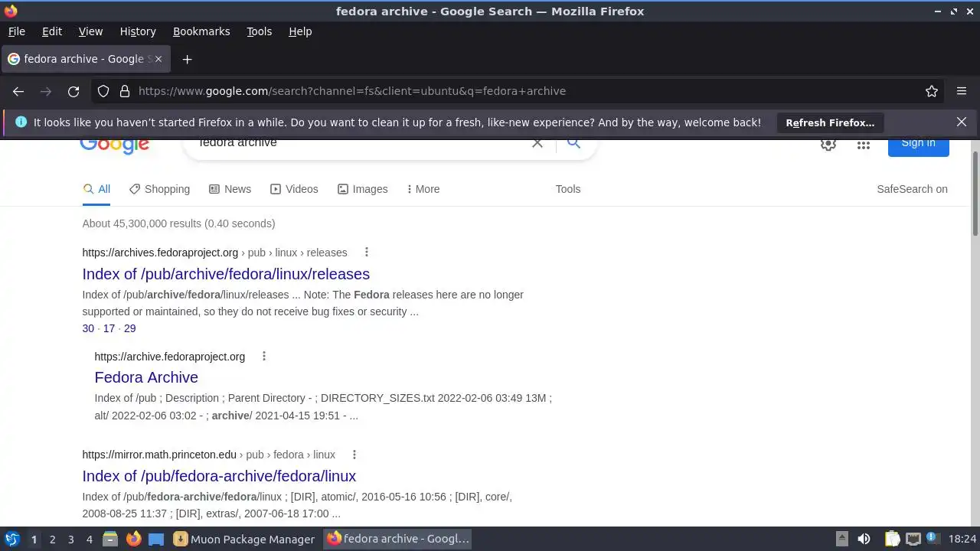
Task: Click the fedora archive taskbar window button
Action: click(x=398, y=539)
